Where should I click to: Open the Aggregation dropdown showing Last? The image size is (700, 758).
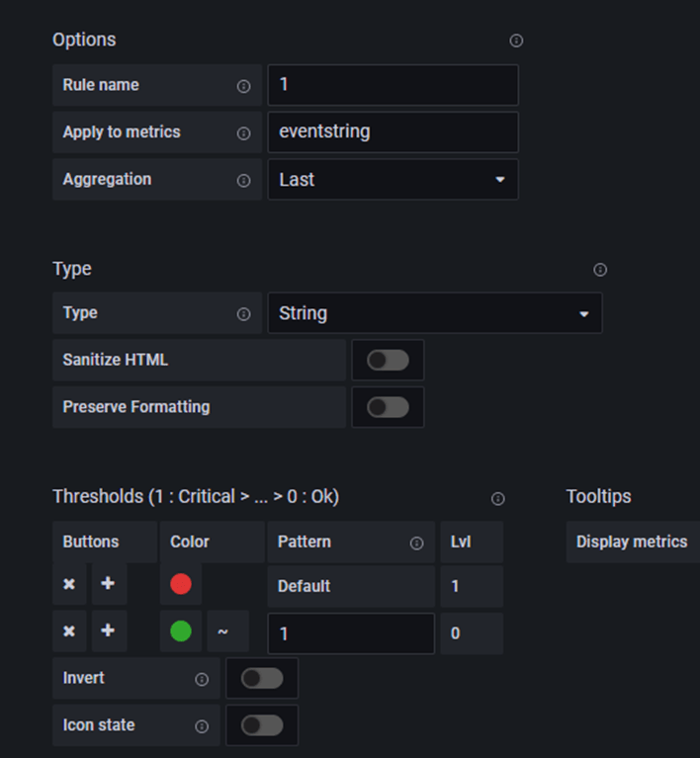tap(393, 180)
